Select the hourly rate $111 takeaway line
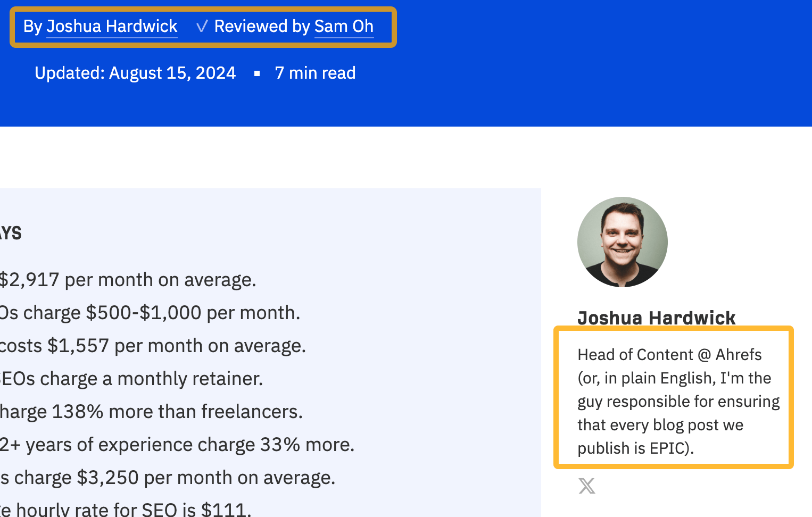The height and width of the screenshot is (517, 812). pyautogui.click(x=125, y=510)
